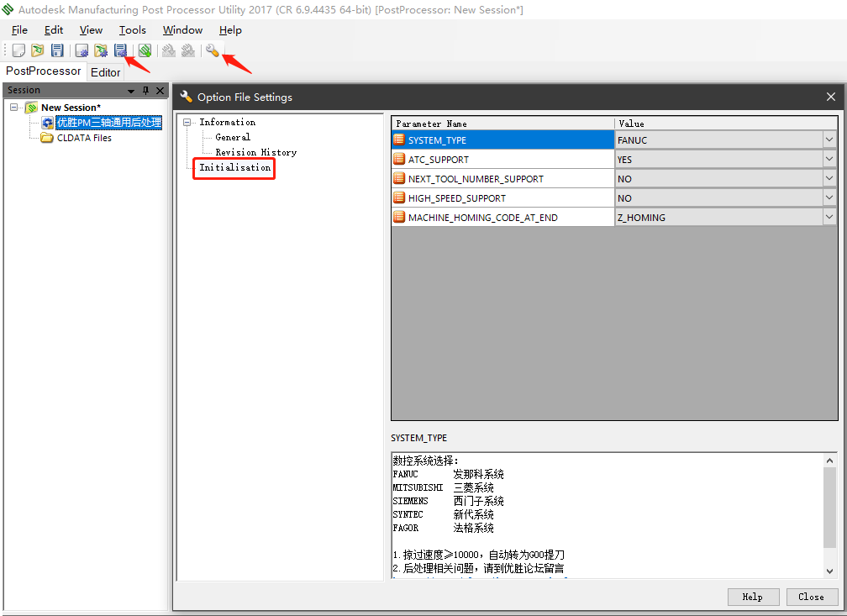The height and width of the screenshot is (616, 847).
Task: Pin the Session panel with the pushpin icon
Action: pyautogui.click(x=145, y=90)
